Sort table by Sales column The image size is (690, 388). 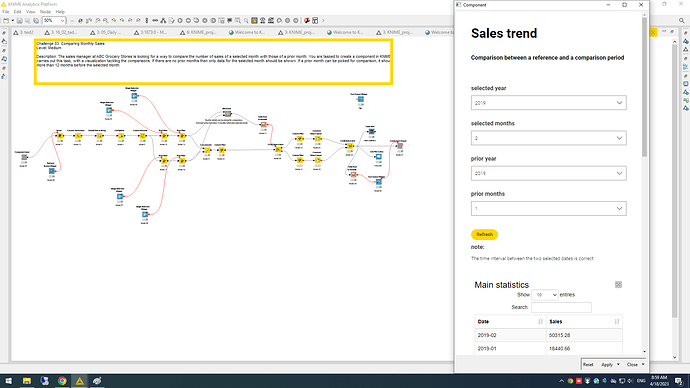(x=584, y=322)
